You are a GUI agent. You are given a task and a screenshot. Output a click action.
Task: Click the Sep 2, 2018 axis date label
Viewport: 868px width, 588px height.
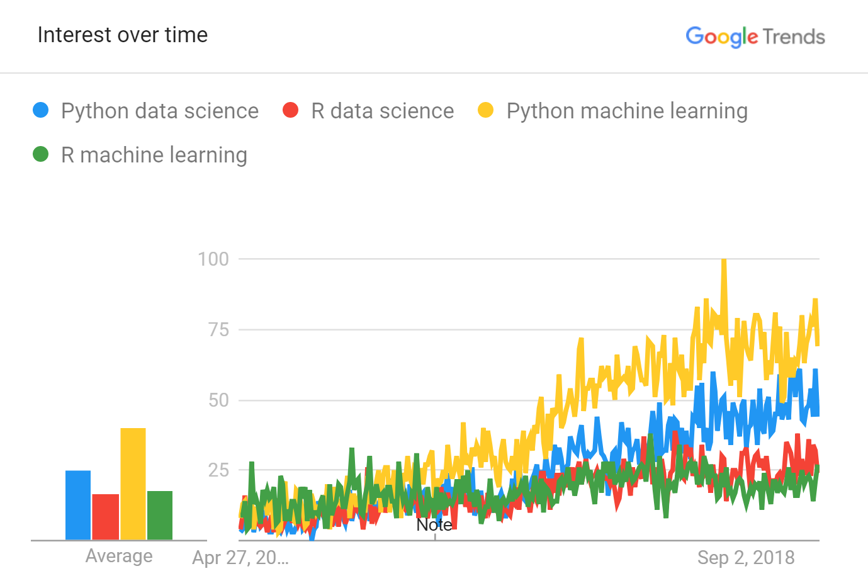tap(746, 557)
